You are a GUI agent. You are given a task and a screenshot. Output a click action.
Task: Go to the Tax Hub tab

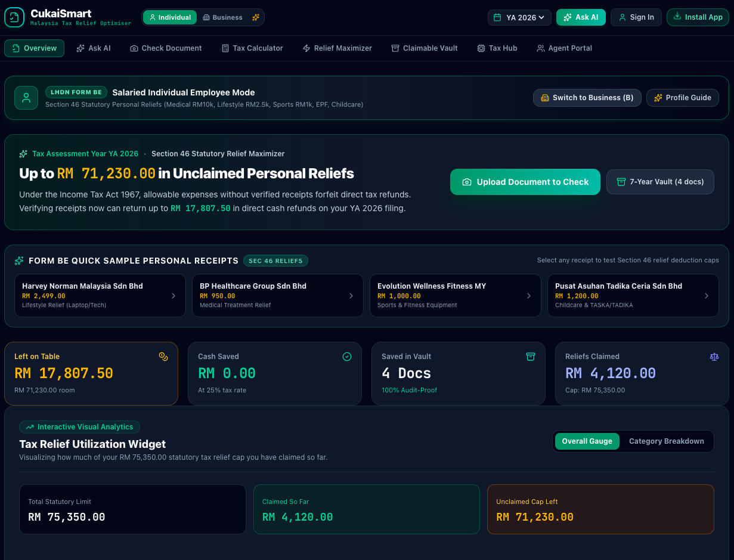click(x=497, y=48)
